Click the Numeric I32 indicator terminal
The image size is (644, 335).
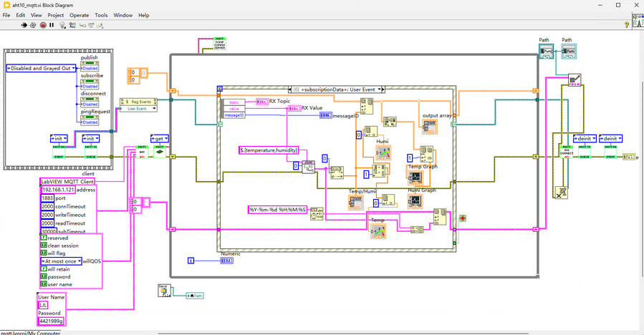[x=226, y=261]
